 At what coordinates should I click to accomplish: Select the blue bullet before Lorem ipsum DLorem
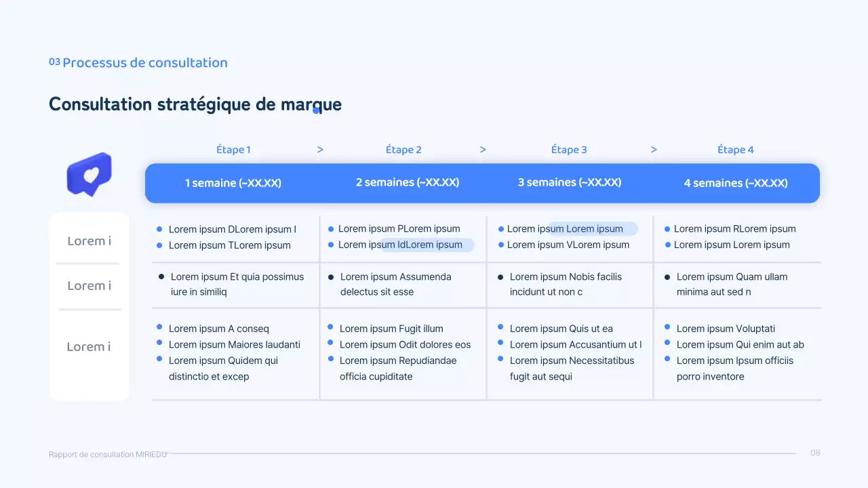pos(159,229)
